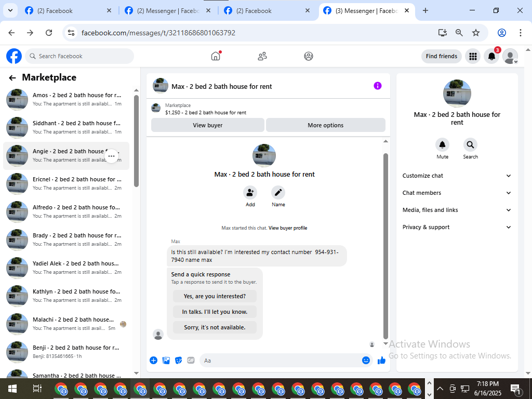
Task: Open the Siddhant conversation
Action: pos(66,128)
